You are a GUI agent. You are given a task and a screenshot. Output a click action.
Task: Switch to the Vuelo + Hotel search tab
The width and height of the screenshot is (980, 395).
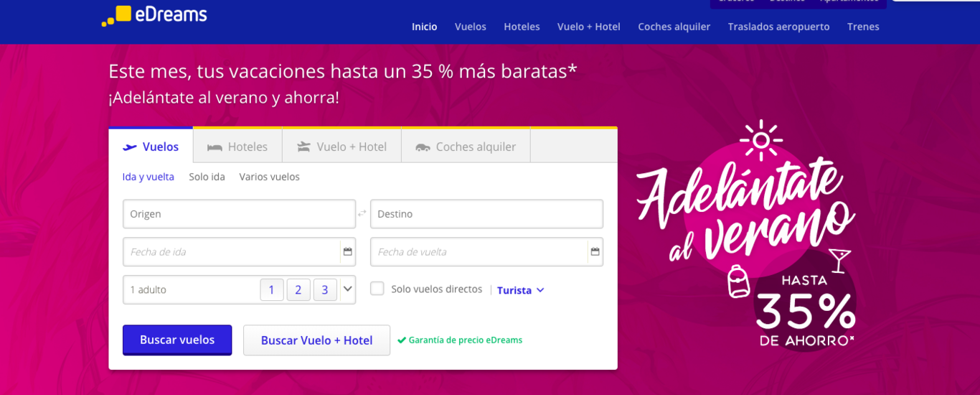341,147
